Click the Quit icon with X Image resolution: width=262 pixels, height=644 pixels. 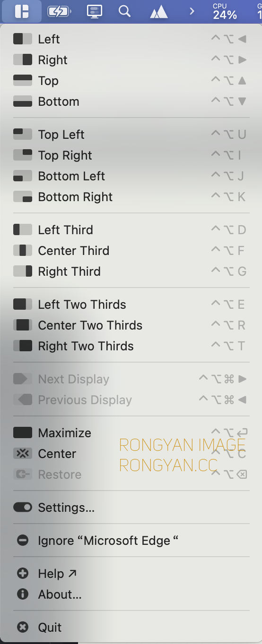coord(23,627)
